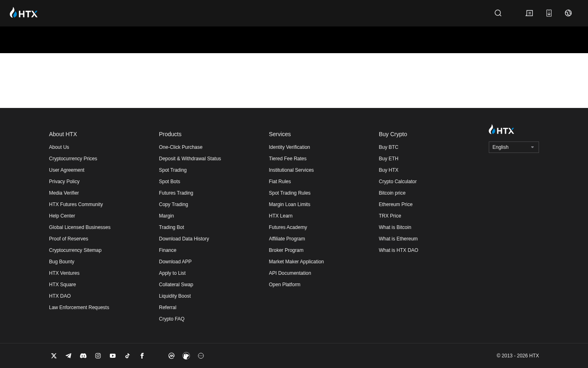Open One-Click Purchase

(180, 147)
